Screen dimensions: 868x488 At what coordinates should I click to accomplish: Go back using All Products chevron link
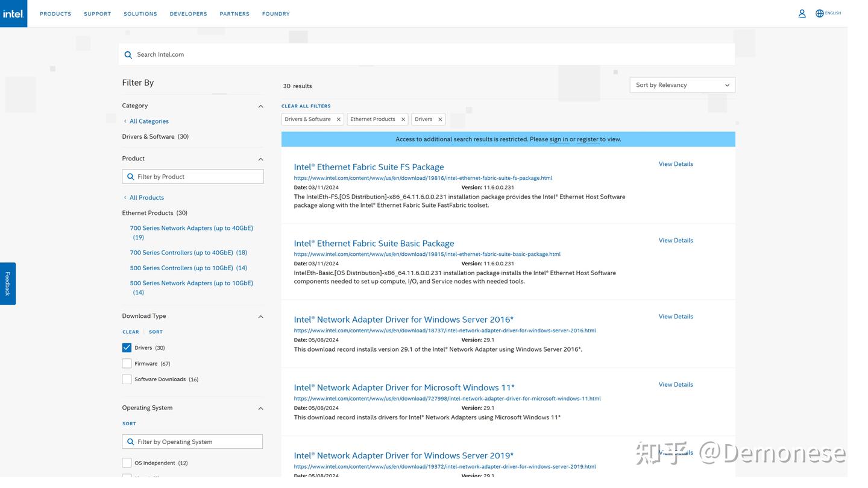tap(143, 198)
